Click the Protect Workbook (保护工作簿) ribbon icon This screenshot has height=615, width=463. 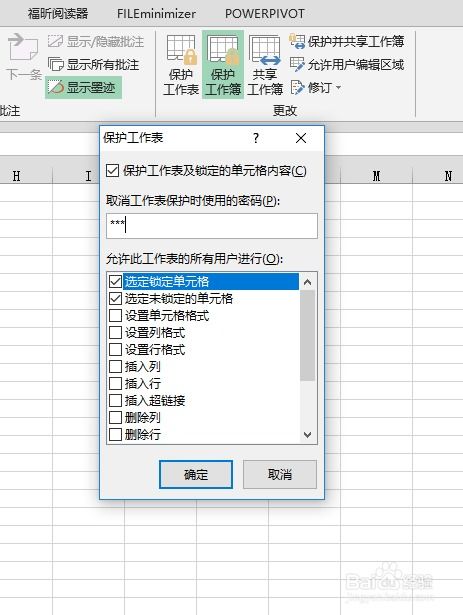(x=223, y=65)
